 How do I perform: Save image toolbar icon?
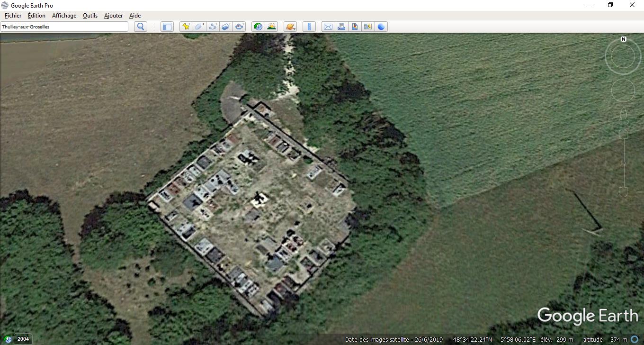(x=354, y=27)
